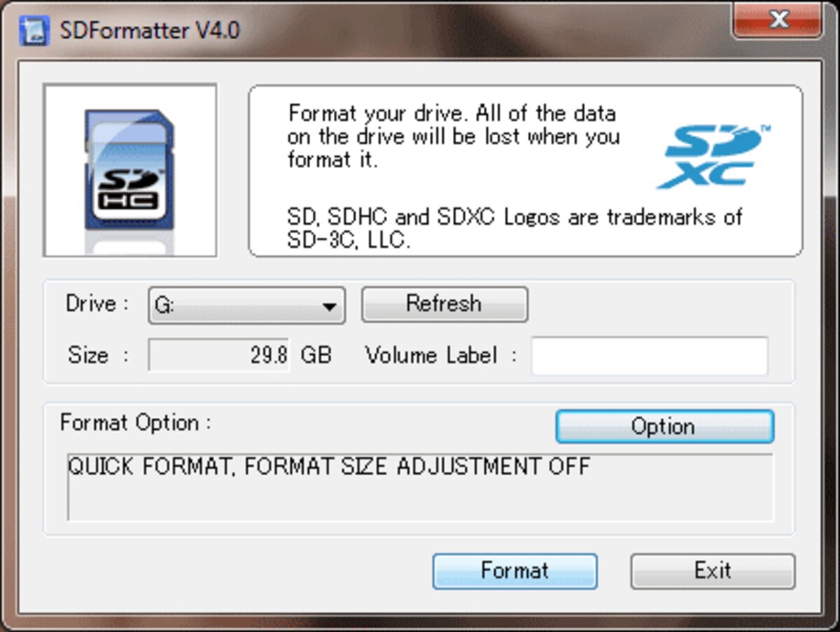840x632 pixels.
Task: Click the Volume Label input field
Action: pyautogui.click(x=650, y=356)
